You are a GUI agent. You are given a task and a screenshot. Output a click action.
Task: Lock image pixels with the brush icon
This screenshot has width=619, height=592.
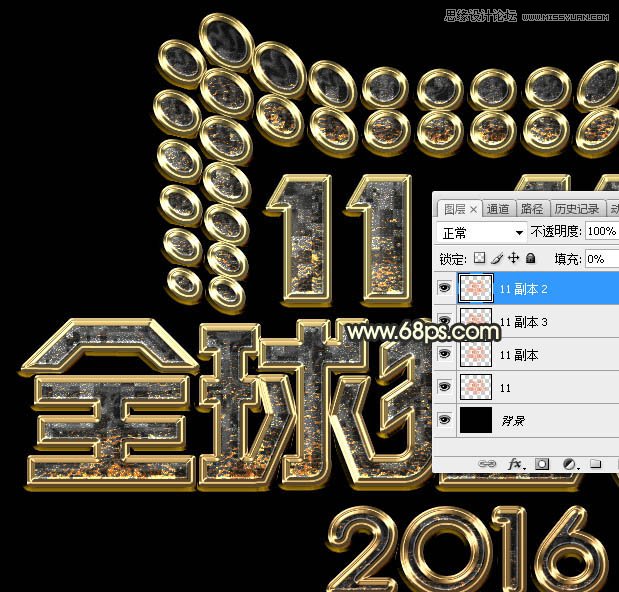point(497,259)
